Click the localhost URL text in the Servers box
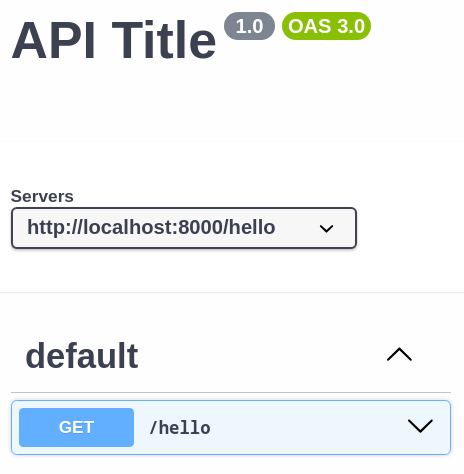This screenshot has width=464, height=474. pyautogui.click(x=151, y=227)
